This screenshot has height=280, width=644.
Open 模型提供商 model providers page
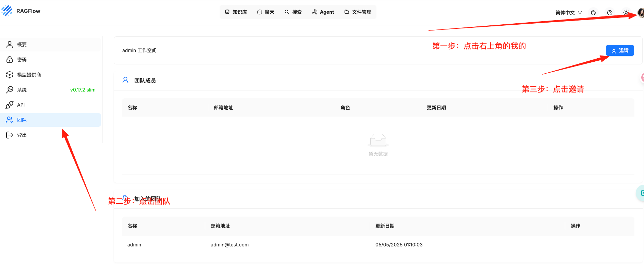(29, 75)
